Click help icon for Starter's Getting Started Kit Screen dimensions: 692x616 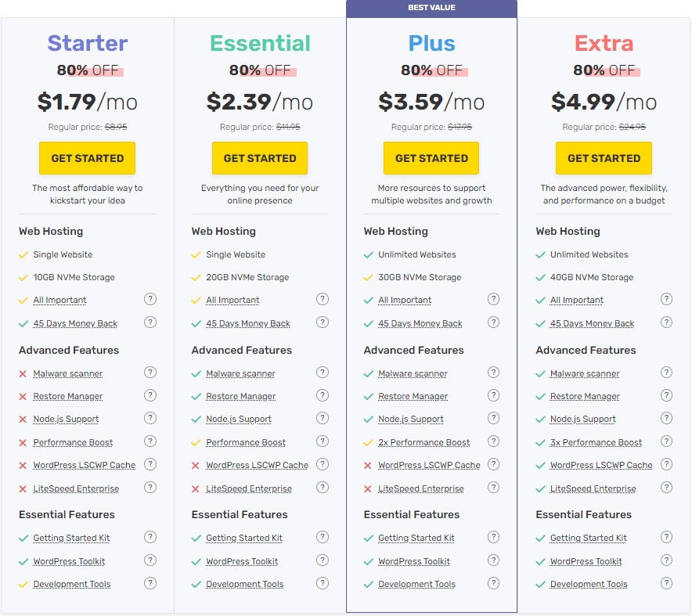pos(150,537)
